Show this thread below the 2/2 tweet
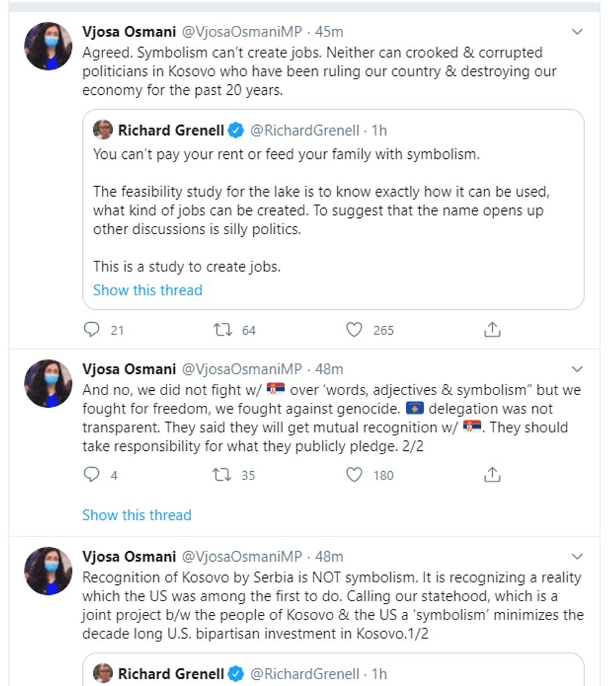Viewport: 616px width, 686px height. tap(136, 515)
